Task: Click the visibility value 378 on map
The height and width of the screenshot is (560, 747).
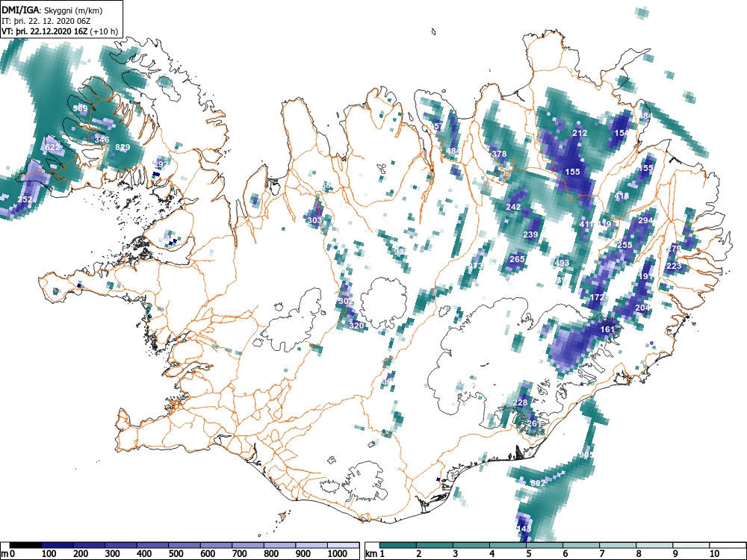Action: coord(499,154)
